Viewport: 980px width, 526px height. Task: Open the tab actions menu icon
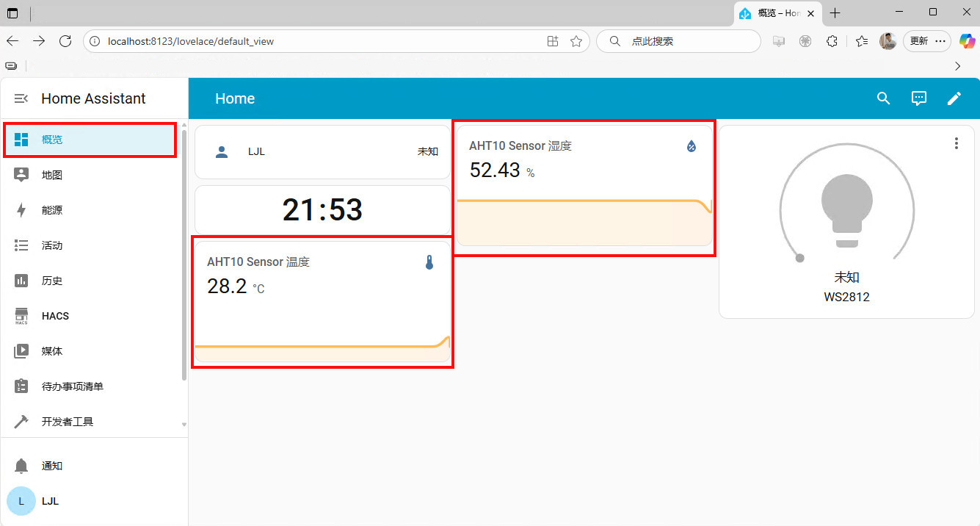[12, 13]
